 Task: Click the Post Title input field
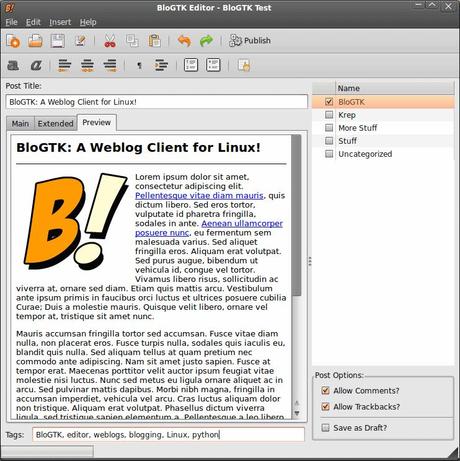click(x=157, y=102)
